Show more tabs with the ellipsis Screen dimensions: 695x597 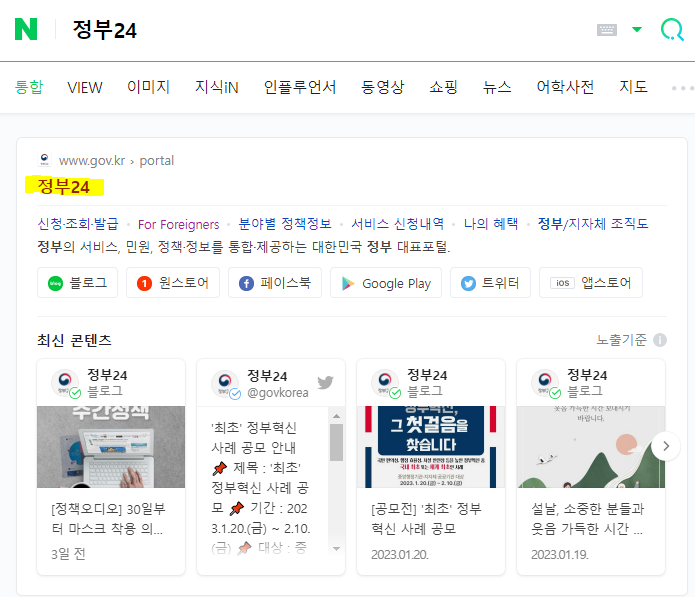683,88
